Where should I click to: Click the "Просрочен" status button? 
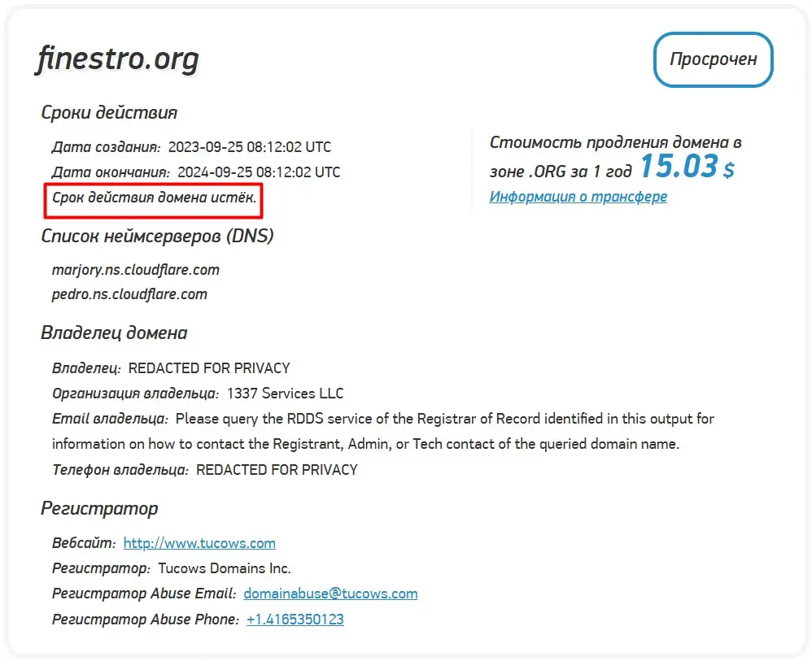pyautogui.click(x=713, y=59)
